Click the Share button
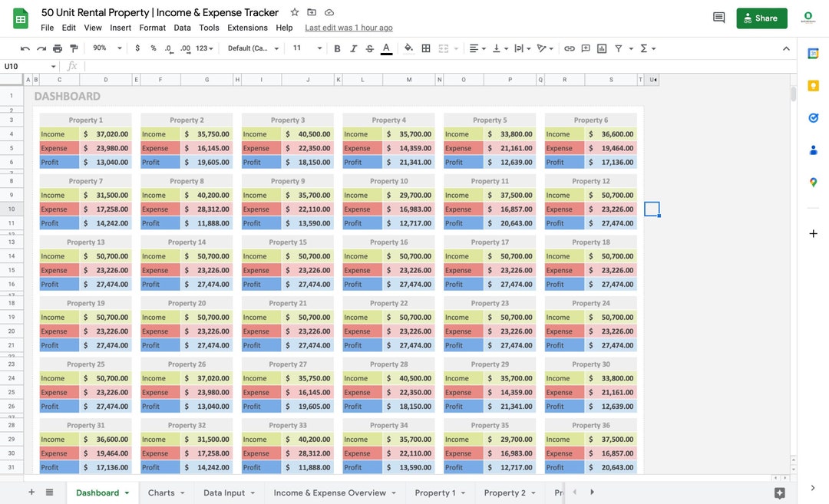The width and height of the screenshot is (829, 504). 761,17
